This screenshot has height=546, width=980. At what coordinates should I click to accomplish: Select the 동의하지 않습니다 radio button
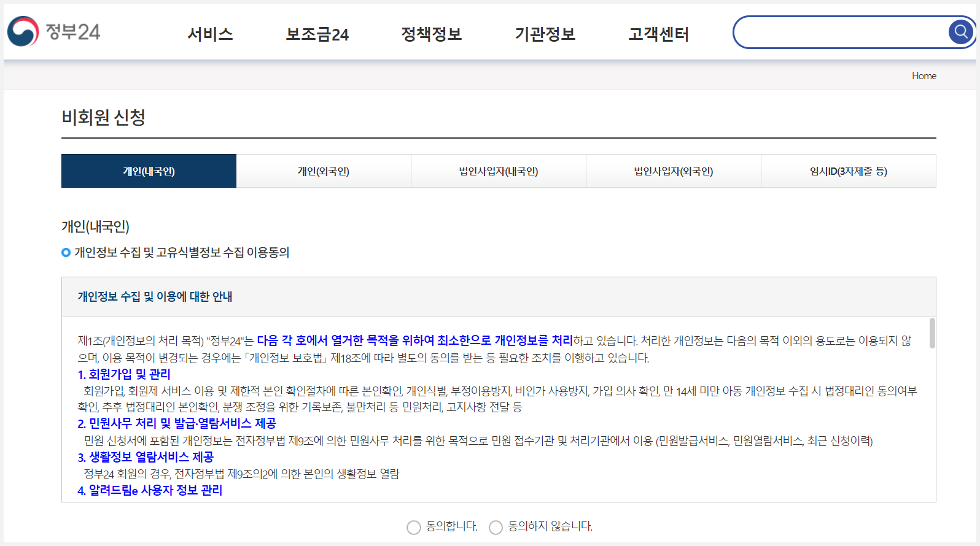(x=496, y=527)
